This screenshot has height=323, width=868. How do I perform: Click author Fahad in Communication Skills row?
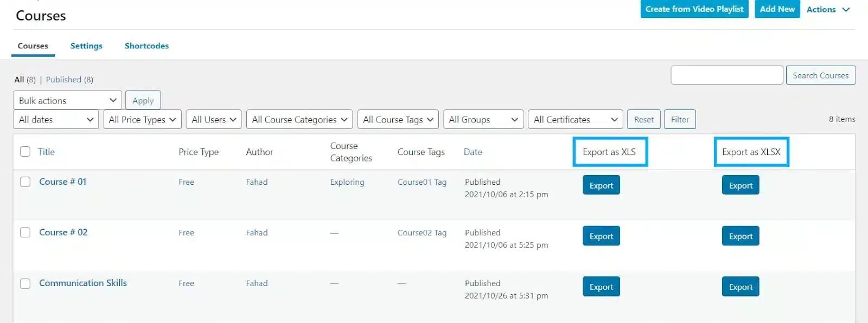point(257,283)
